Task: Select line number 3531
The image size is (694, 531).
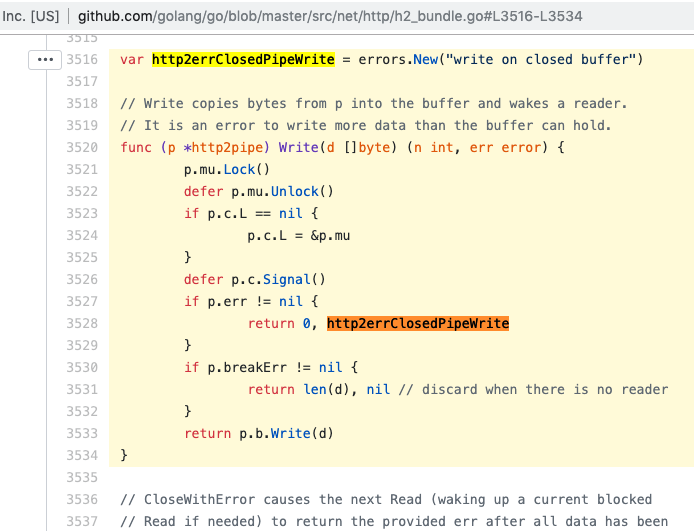Action: tap(82, 389)
